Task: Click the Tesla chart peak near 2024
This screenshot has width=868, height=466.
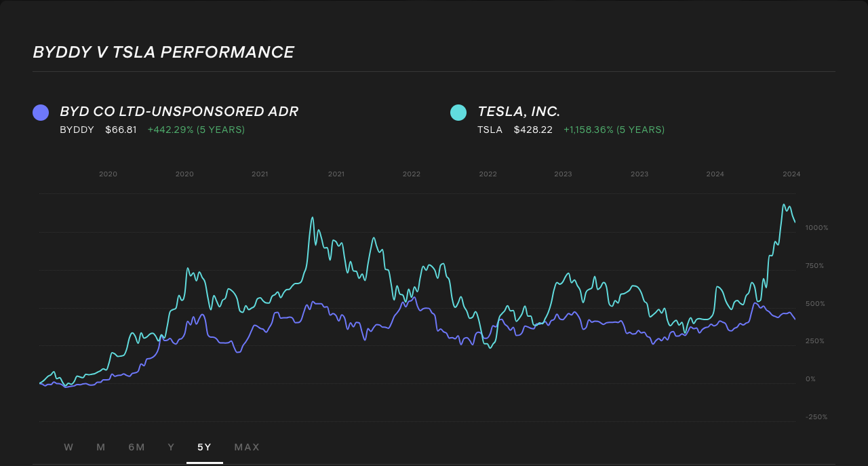Action: click(x=785, y=203)
